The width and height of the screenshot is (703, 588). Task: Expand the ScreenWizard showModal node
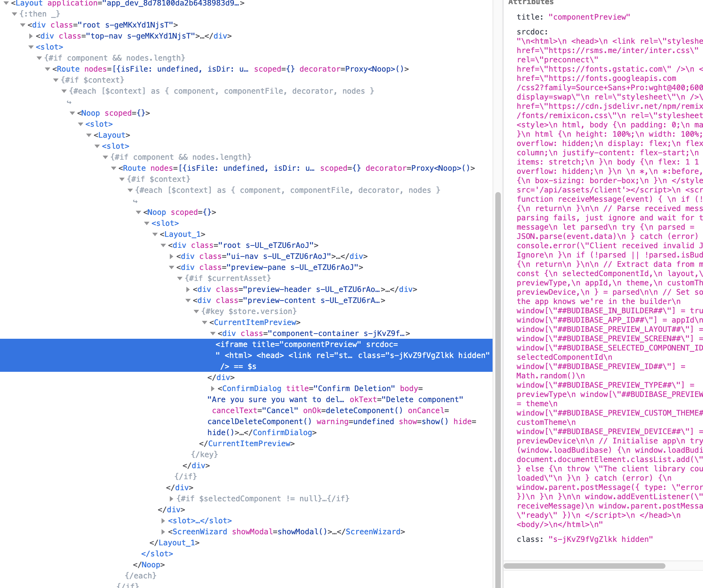(x=164, y=531)
